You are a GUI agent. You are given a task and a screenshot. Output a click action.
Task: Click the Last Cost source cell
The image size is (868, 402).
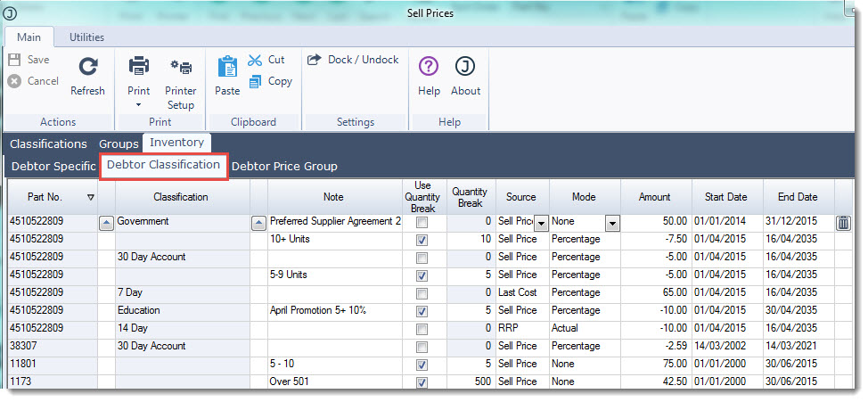click(x=522, y=293)
